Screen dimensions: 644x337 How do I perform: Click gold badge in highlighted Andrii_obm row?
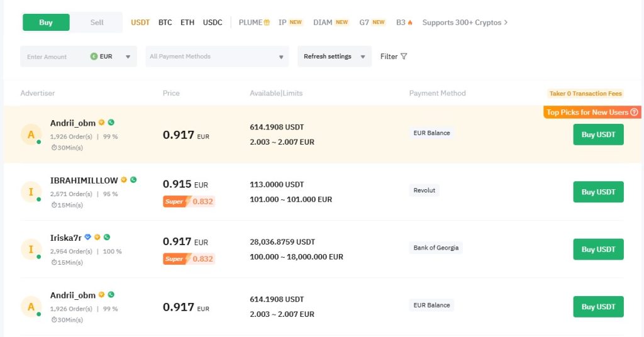click(101, 122)
